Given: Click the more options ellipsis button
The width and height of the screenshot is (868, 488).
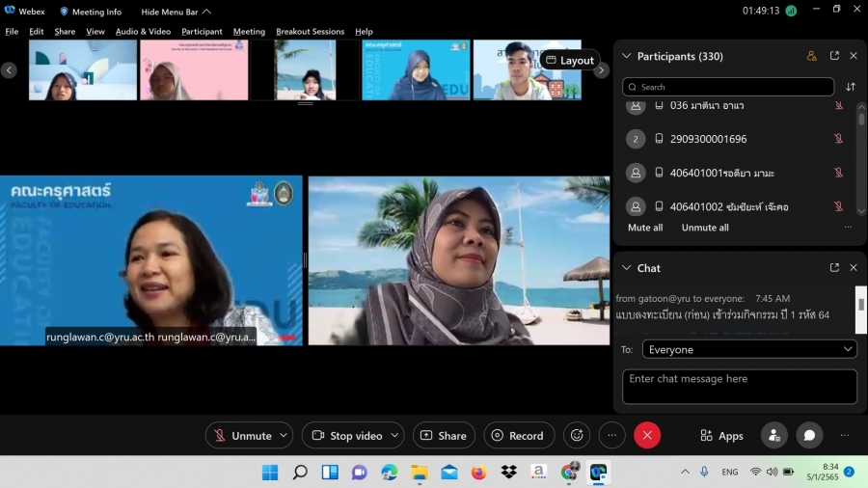Looking at the screenshot, I should [611, 435].
